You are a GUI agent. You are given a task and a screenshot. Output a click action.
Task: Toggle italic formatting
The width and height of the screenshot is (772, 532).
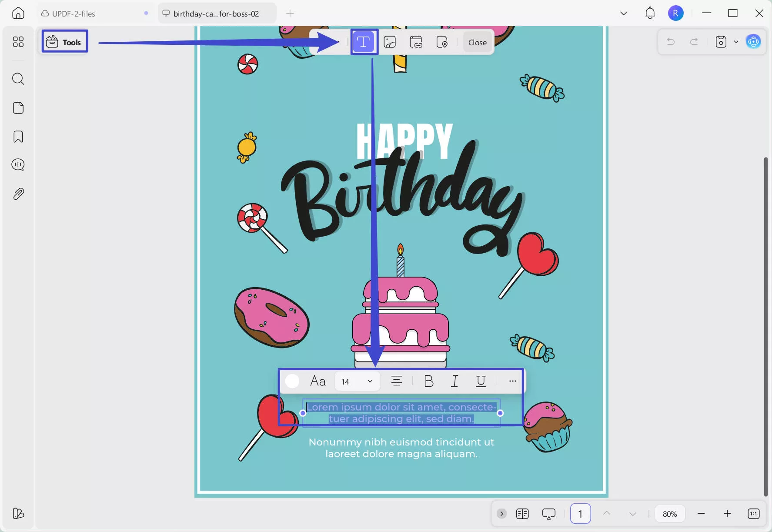[x=455, y=381]
